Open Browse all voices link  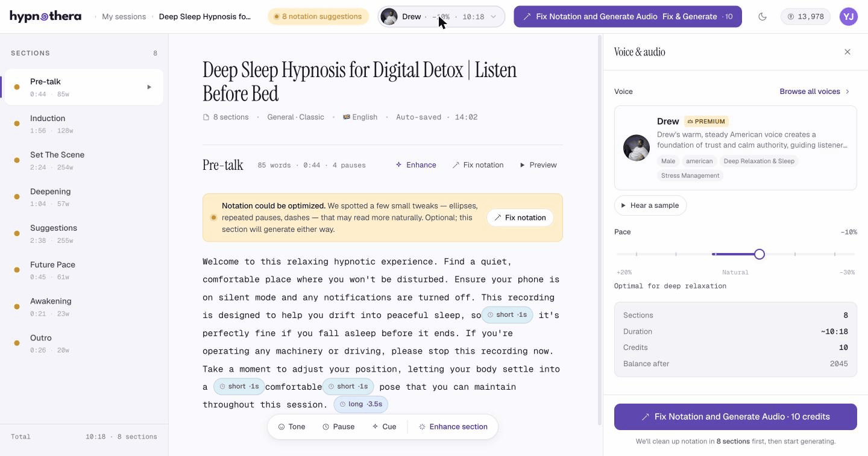pyautogui.click(x=814, y=92)
